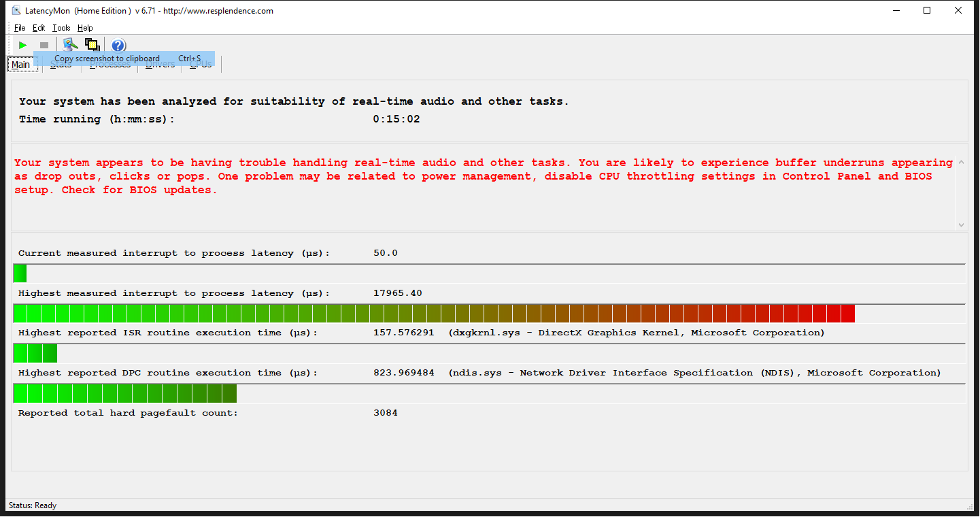
Task: Return to the Main tab
Action: (21, 64)
